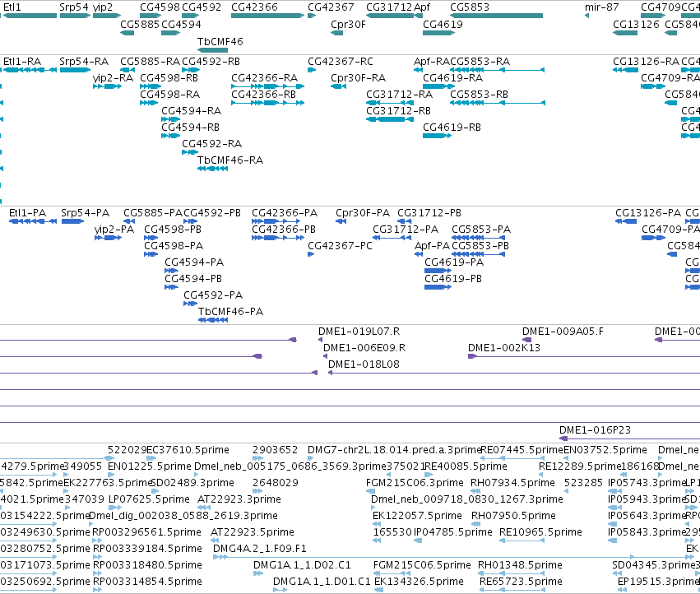This screenshot has height=594, width=700.
Task: Click the CG4594-RB transcript label
Action: point(190,128)
